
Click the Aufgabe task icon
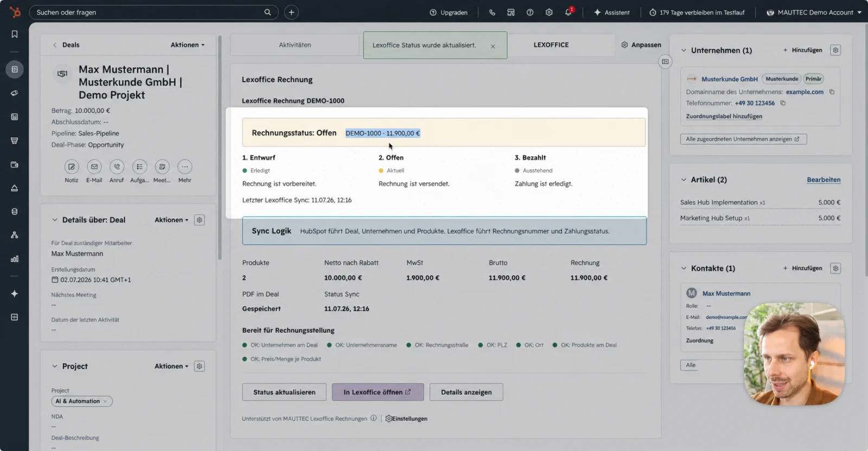click(x=139, y=166)
